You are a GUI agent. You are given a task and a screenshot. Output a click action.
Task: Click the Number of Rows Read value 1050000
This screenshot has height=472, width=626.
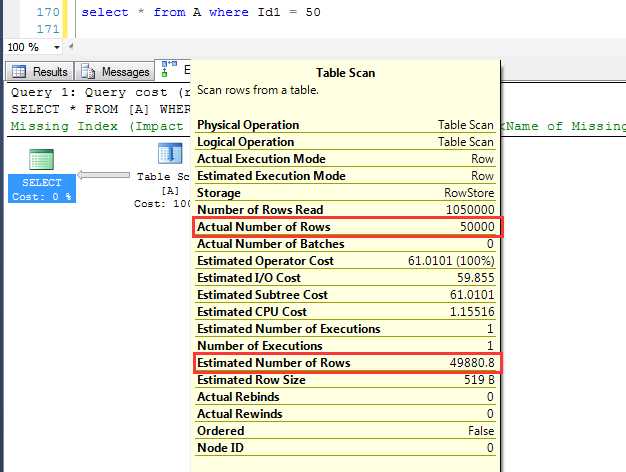pos(470,210)
